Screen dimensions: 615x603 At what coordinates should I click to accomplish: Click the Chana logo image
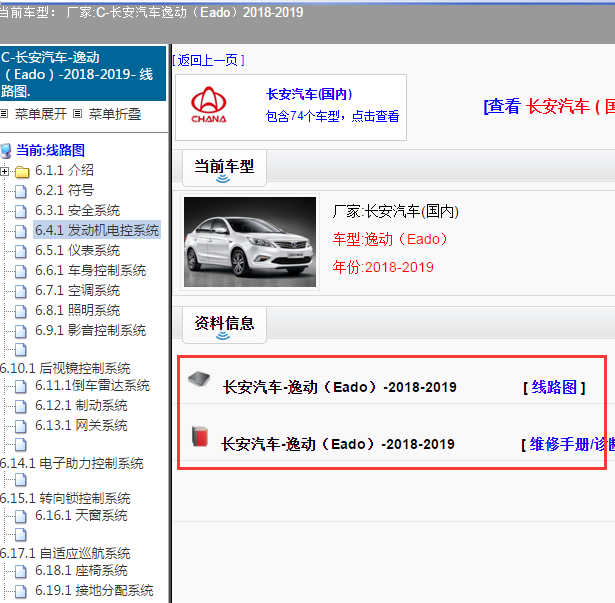click(x=209, y=105)
